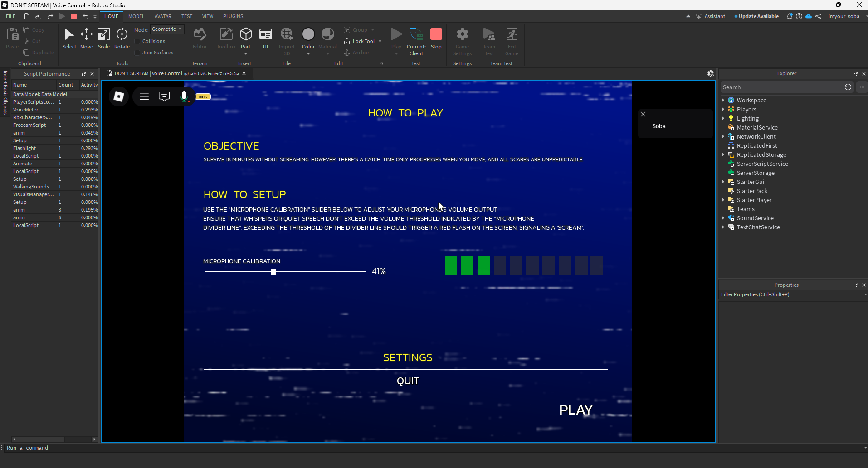Open the Toolbox
The width and height of the screenshot is (868, 468).
(x=226, y=39)
